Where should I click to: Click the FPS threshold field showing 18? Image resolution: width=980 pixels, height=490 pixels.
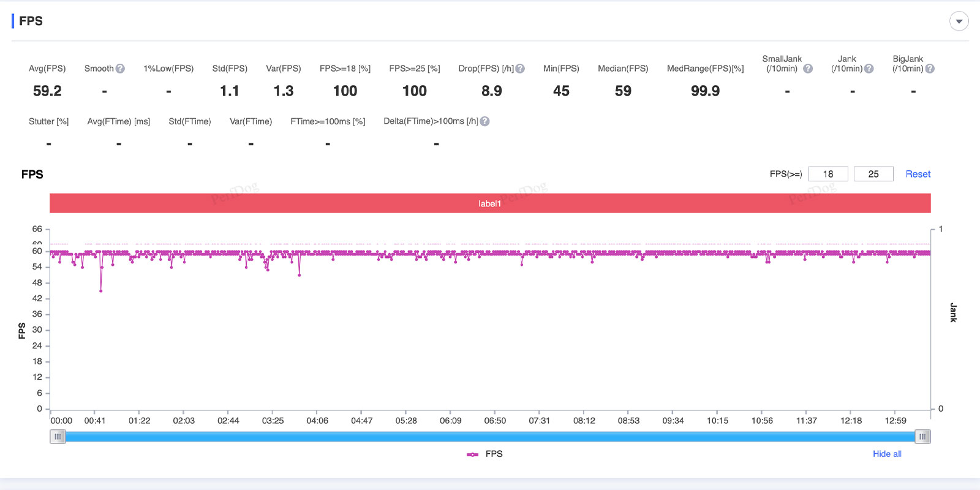pyautogui.click(x=828, y=174)
